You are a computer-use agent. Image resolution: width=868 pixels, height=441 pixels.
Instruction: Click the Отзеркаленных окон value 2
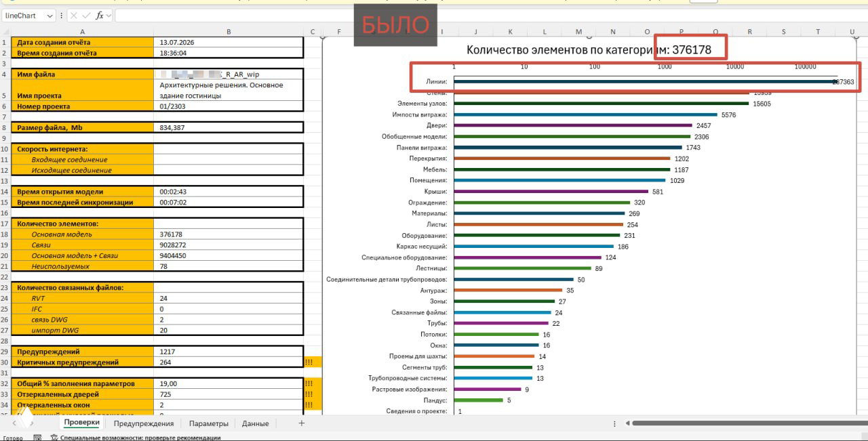click(x=229, y=405)
